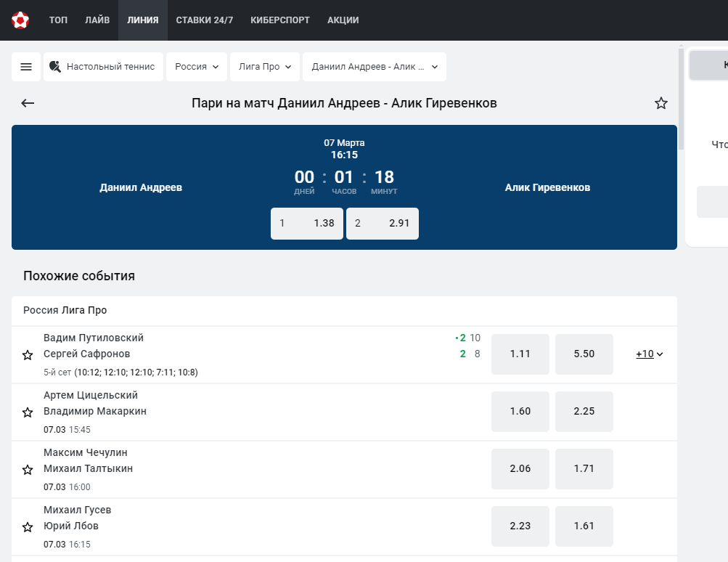This screenshot has width=728, height=562.
Task: Favorite the Путиловский - Сафронов match
Action: (x=28, y=355)
